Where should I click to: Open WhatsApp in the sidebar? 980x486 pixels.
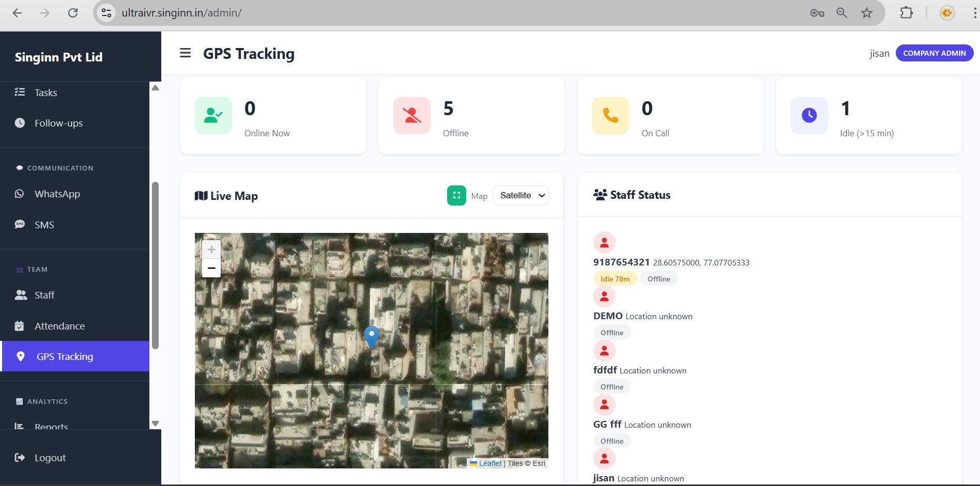(57, 194)
